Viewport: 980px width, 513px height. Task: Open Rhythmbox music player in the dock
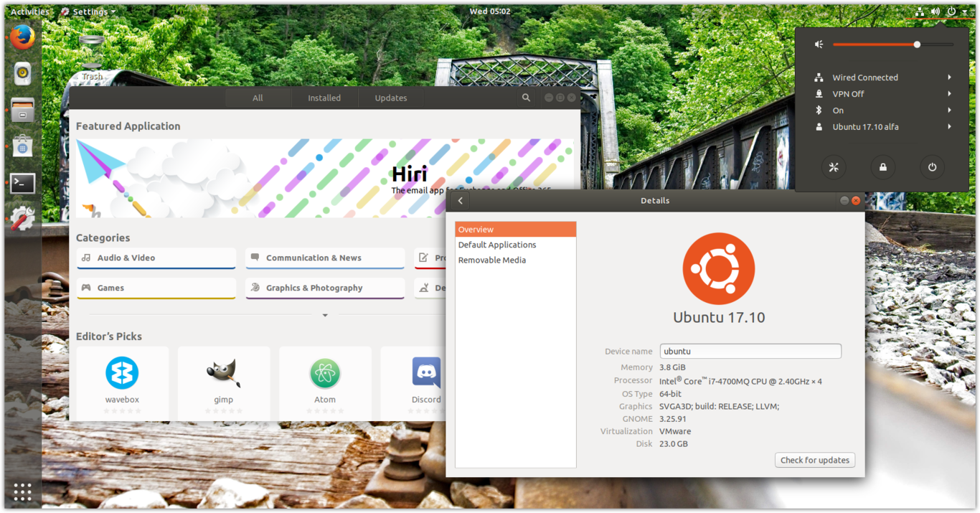(22, 73)
